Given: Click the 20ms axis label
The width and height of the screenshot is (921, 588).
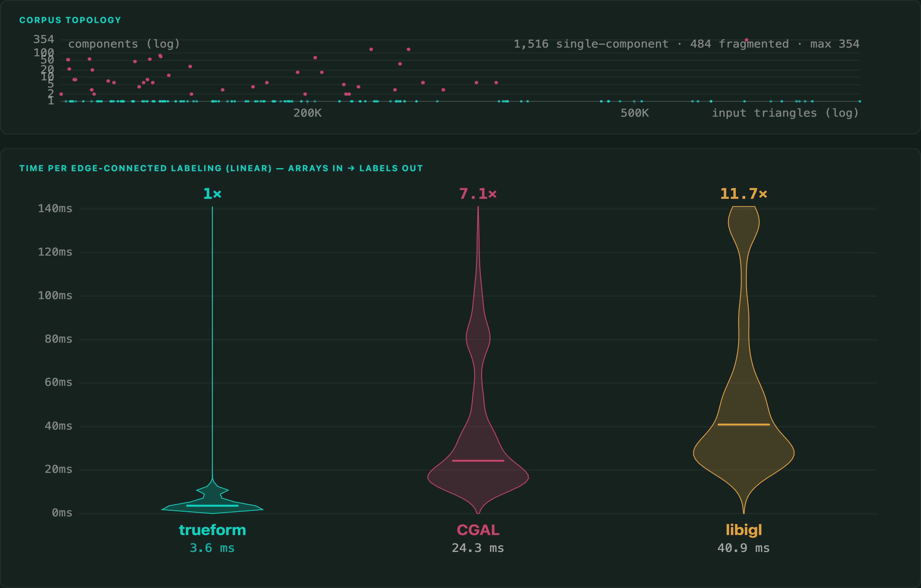Looking at the screenshot, I should (x=58, y=469).
